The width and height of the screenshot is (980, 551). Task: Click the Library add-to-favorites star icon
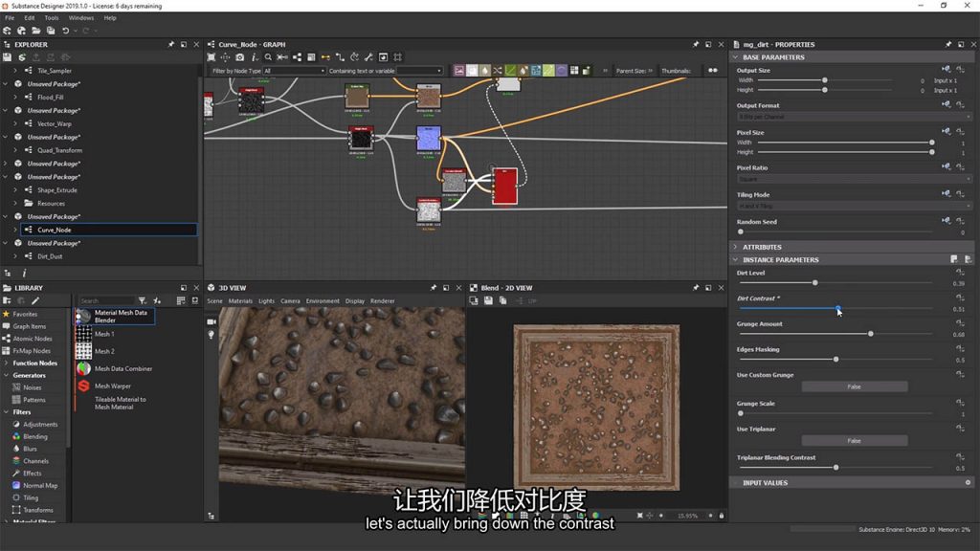tap(157, 300)
